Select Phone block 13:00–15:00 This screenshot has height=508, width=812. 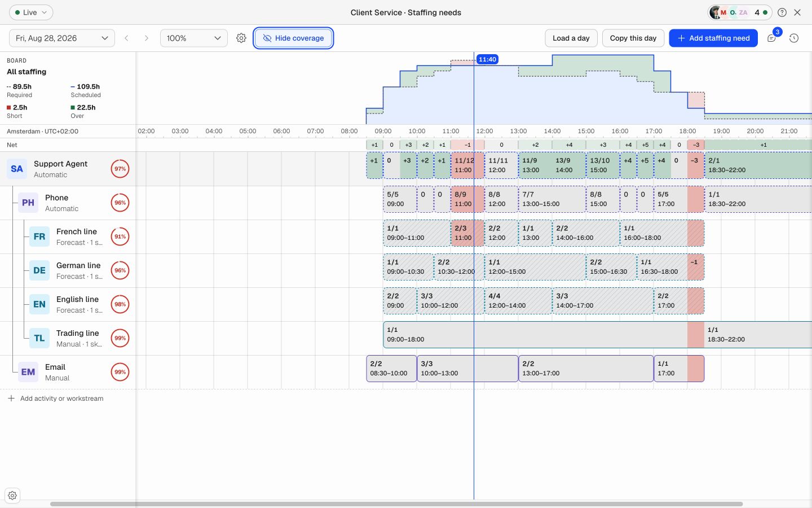552,199
